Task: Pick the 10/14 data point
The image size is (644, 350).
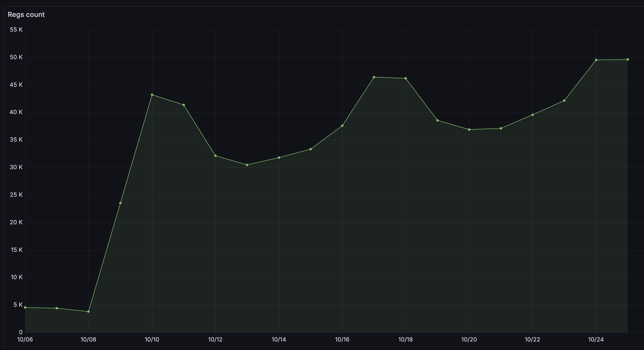Action: (x=279, y=158)
